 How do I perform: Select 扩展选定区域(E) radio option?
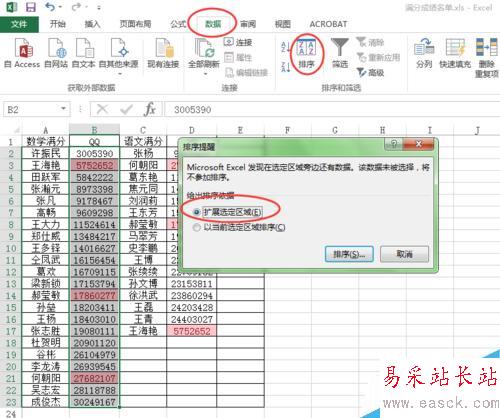coord(228,212)
